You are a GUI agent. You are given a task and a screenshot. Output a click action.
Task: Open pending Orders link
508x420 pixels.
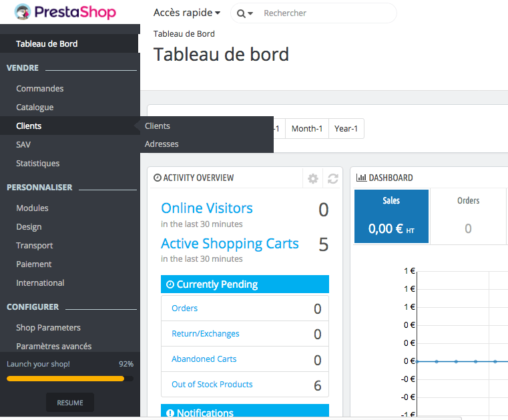(x=185, y=308)
